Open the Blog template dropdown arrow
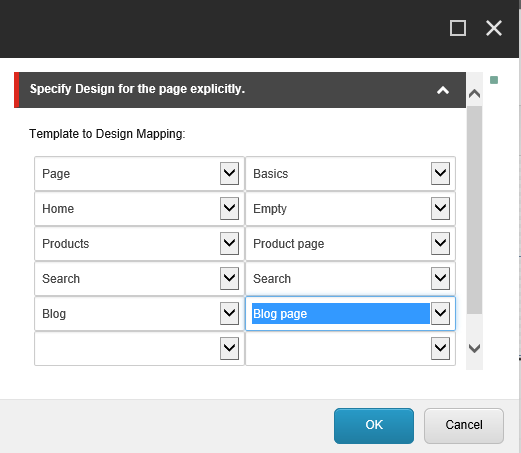The height and width of the screenshot is (453, 521). (x=229, y=313)
